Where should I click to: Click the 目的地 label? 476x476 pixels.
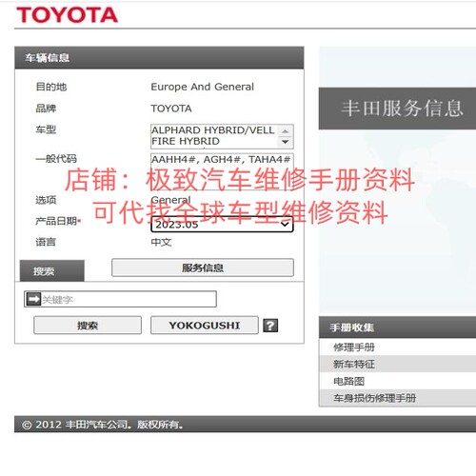(x=51, y=87)
